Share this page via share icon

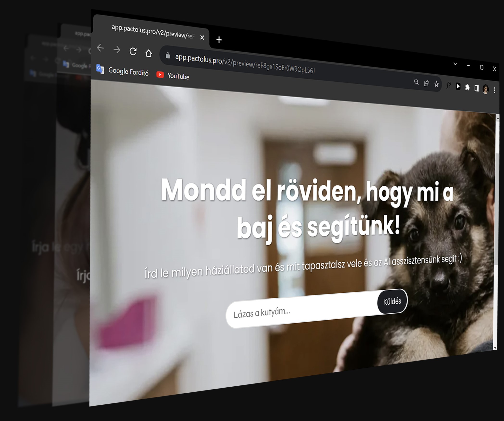click(426, 83)
